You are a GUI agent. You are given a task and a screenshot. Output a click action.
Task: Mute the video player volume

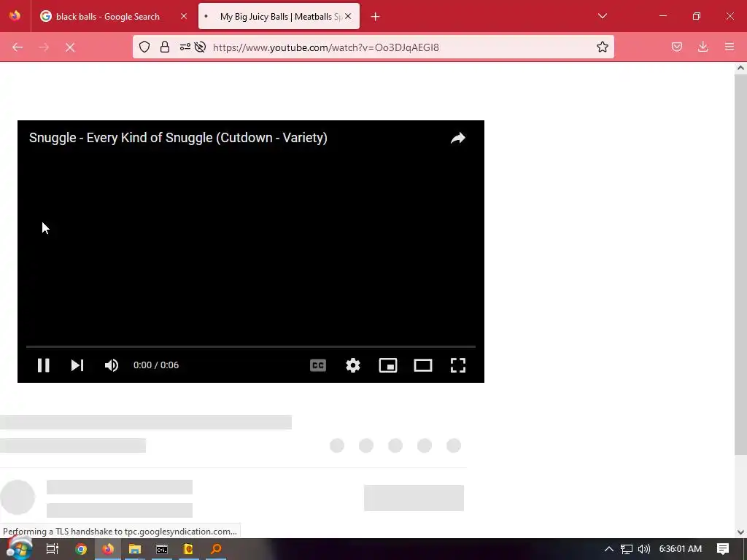click(x=112, y=365)
